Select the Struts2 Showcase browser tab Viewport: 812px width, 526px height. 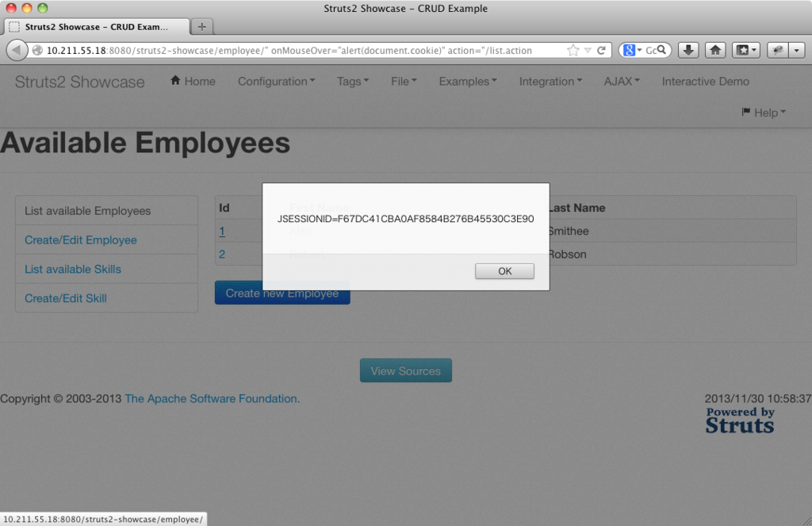click(97, 27)
